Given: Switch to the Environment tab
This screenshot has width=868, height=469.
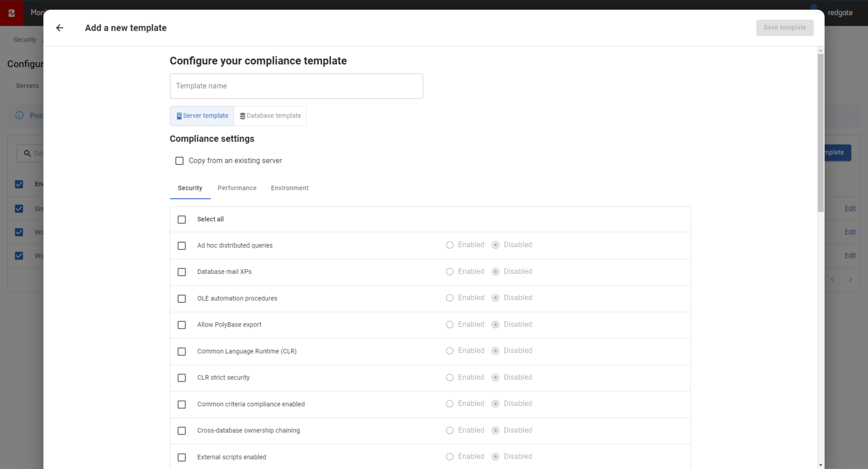Looking at the screenshot, I should 289,188.
